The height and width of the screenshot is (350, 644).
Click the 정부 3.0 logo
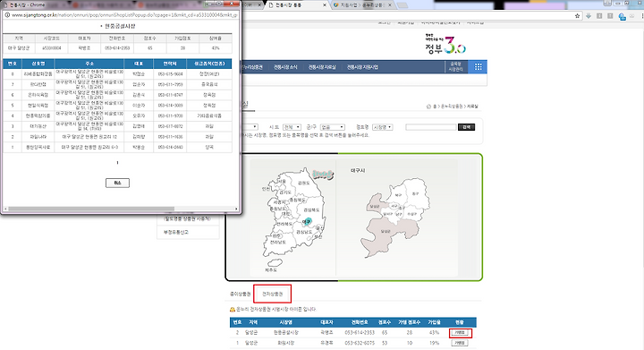pos(445,45)
